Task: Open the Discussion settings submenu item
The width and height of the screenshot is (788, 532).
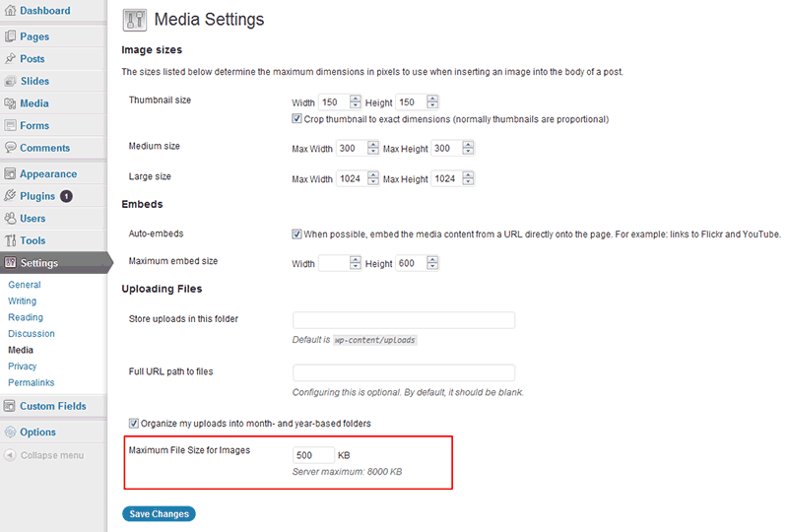Action: pos(31,334)
